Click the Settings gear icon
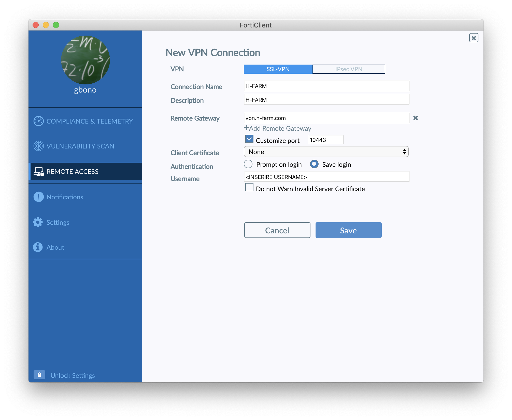This screenshot has width=512, height=420. point(38,222)
